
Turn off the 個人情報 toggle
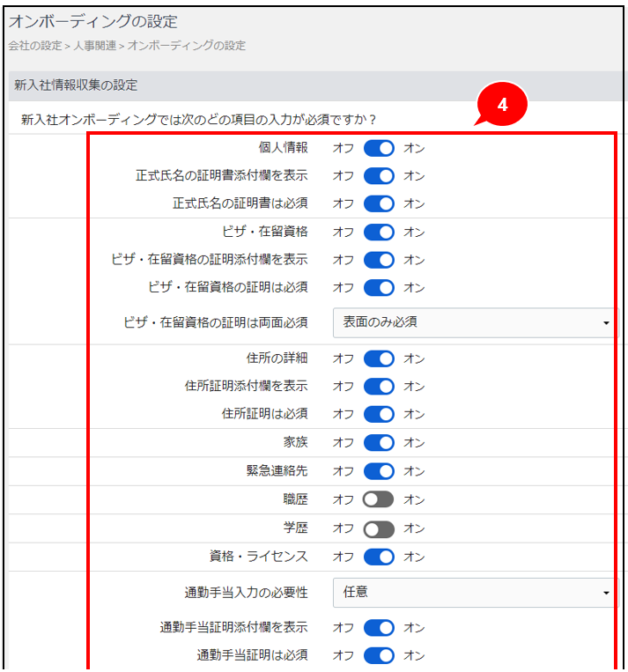(379, 149)
